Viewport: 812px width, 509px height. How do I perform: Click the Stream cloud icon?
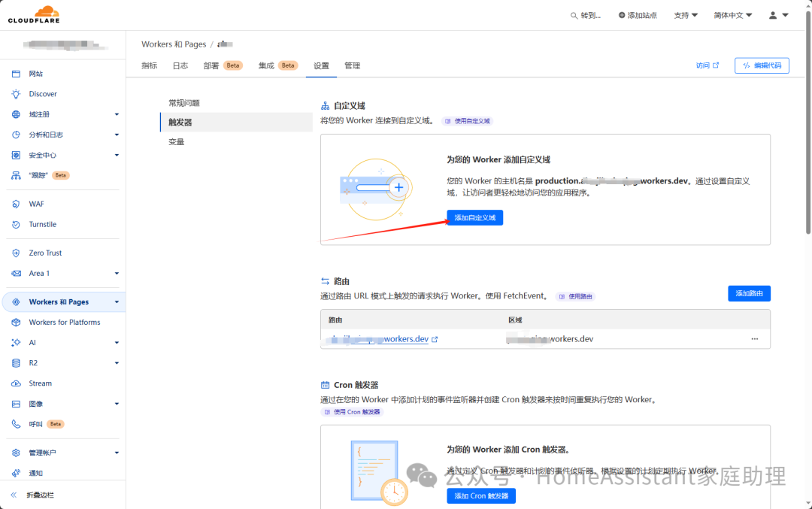coord(16,383)
